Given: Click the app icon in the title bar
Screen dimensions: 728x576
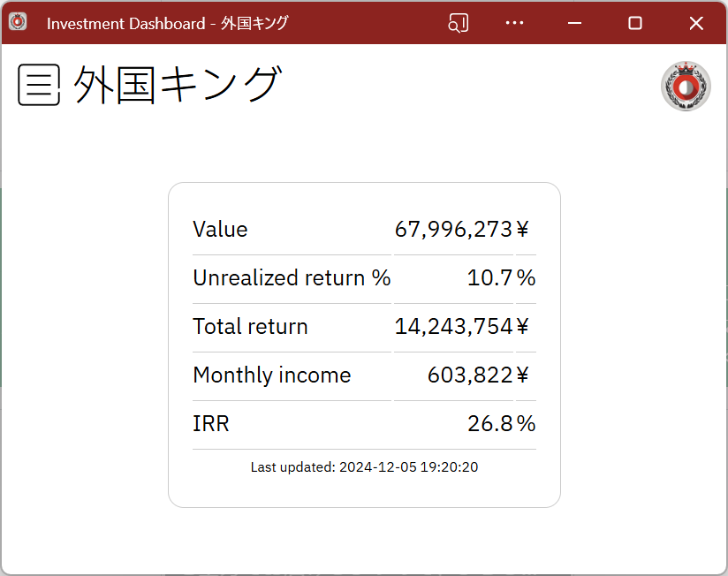Looking at the screenshot, I should [18, 22].
